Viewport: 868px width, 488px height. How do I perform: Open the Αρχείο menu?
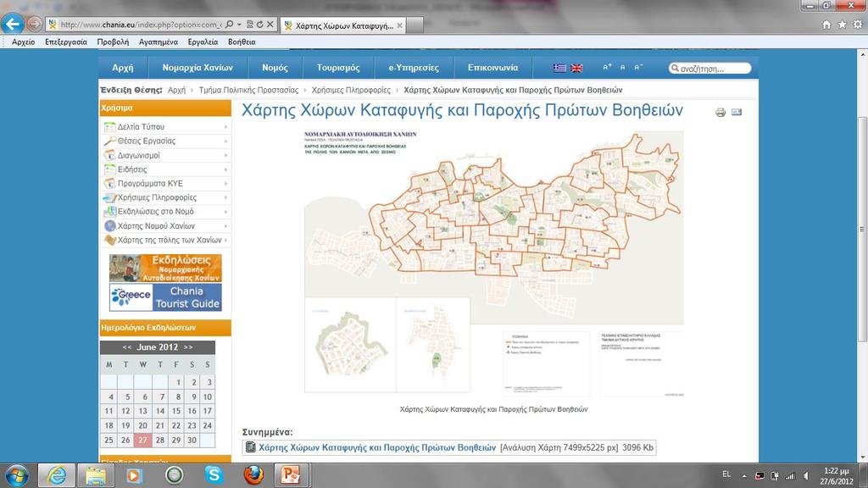(x=23, y=42)
